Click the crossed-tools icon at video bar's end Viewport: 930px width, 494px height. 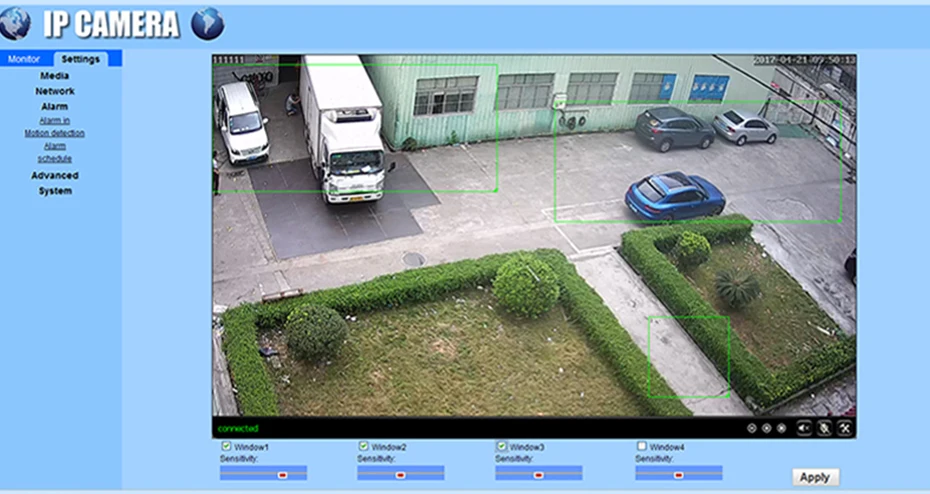pyautogui.click(x=845, y=428)
